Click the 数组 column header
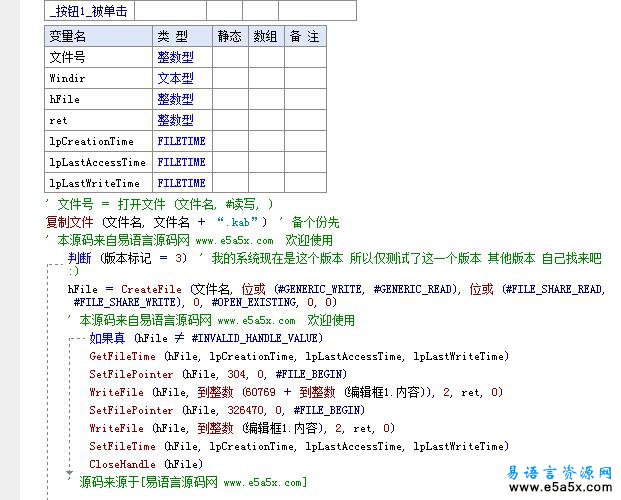This screenshot has height=500, width=621. click(x=267, y=36)
